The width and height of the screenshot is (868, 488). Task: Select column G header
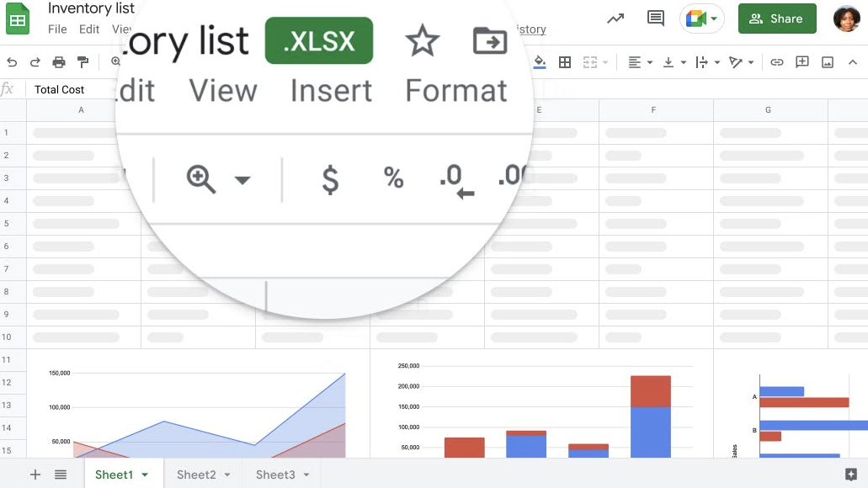(x=770, y=110)
